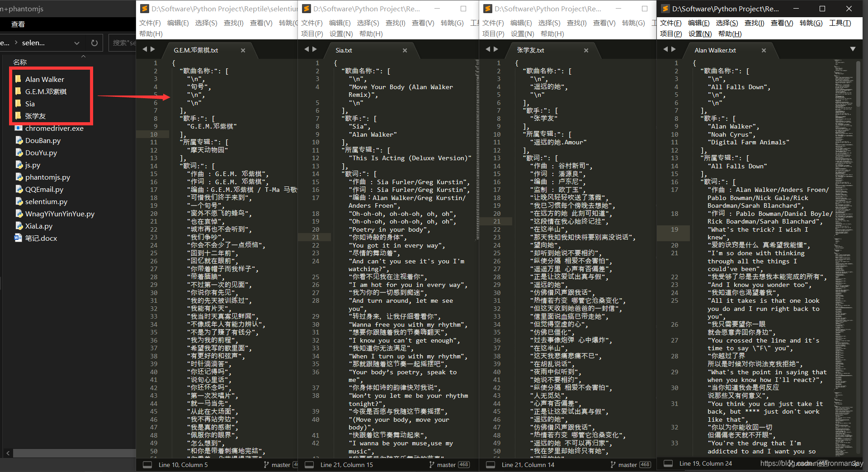Viewport: 868px width, 472px height.
Task: Open 查找(I) menu in 张学友.txt window
Action: (576, 23)
